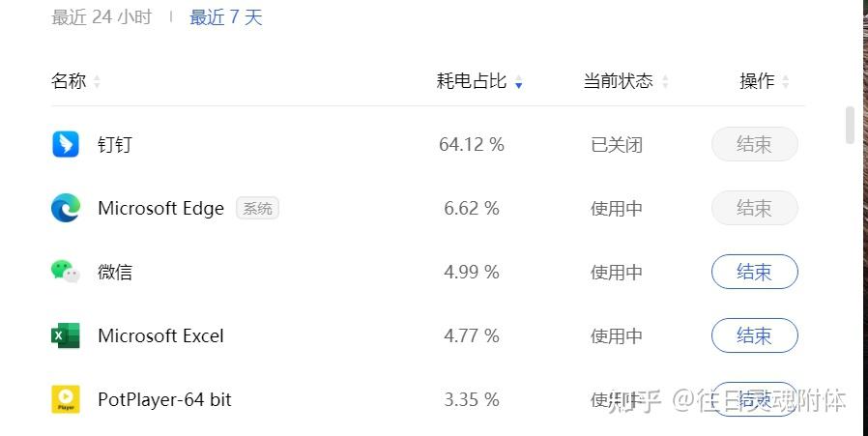Switch to the 最近 7 天 tab
Image resolution: width=868 pixels, height=436 pixels.
coord(226,17)
